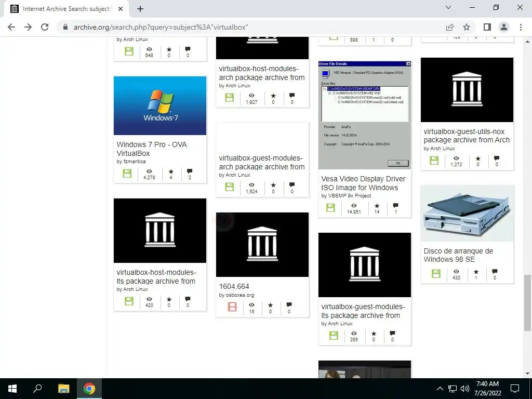
Task: Open network icon in system tray
Action: click(x=453, y=389)
